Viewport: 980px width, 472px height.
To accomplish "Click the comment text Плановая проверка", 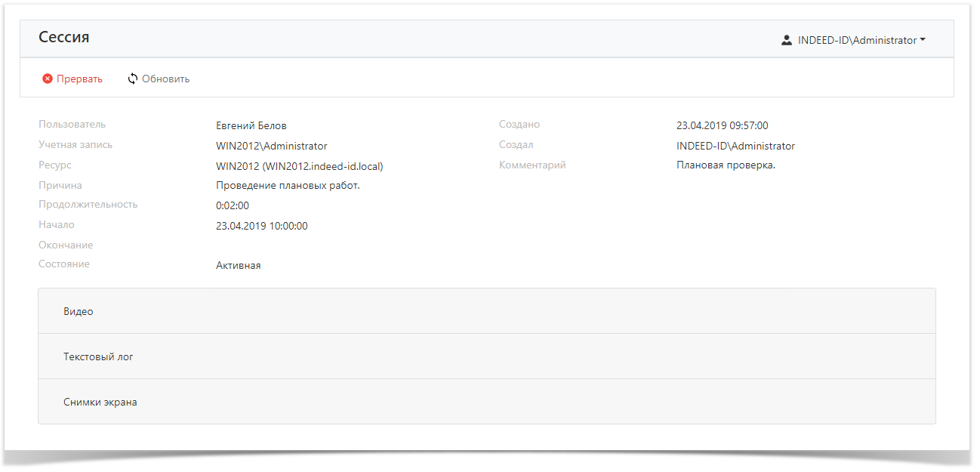I will click(x=726, y=165).
